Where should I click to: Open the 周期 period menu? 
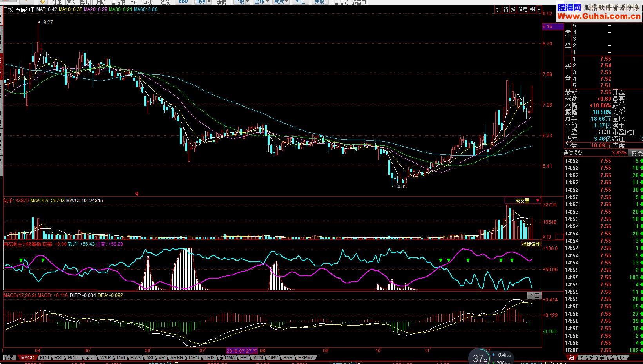101,2
